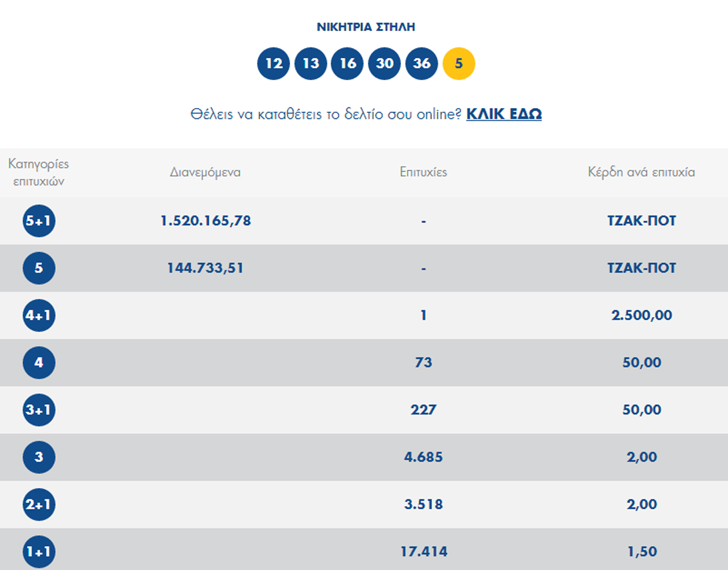Click the 5+1 category badge
The image size is (728, 570).
[x=39, y=221]
